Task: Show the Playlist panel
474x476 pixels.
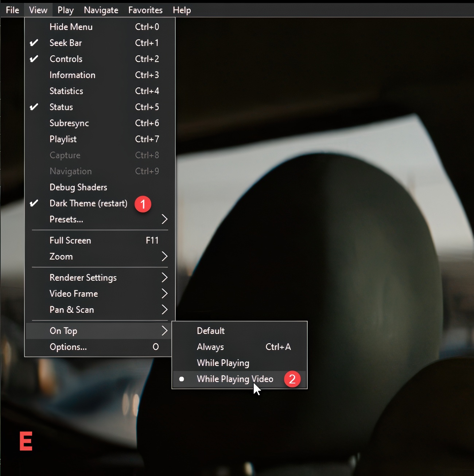Action: [x=100, y=139]
